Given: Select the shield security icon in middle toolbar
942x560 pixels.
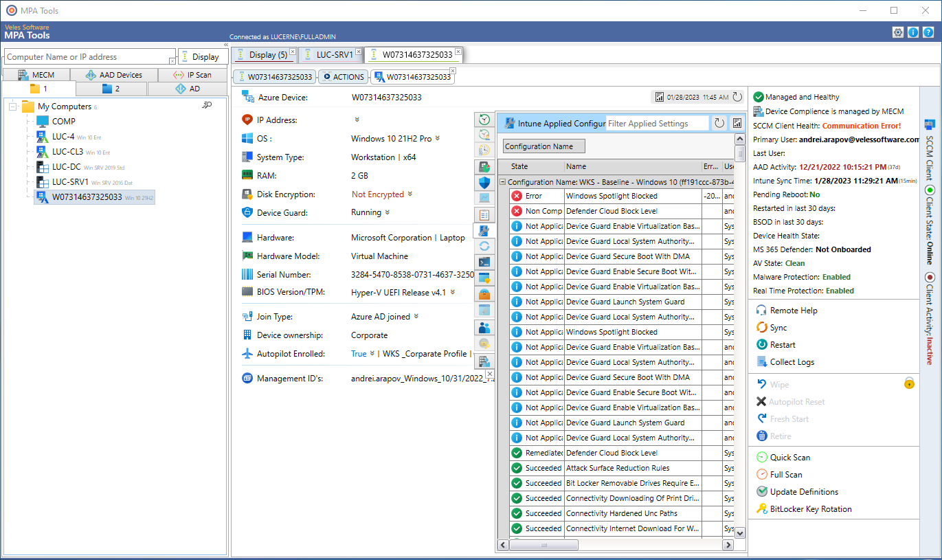Looking at the screenshot, I should (x=484, y=183).
